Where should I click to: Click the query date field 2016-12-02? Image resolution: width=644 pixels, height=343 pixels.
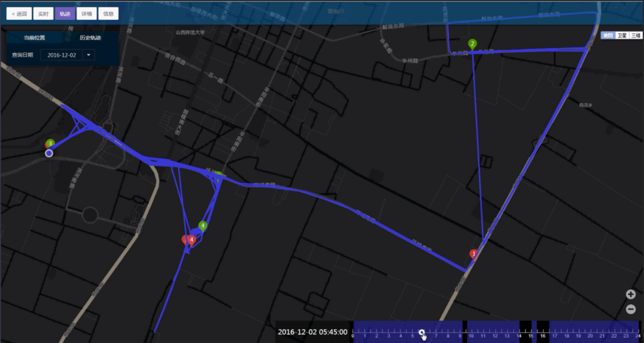(x=62, y=55)
